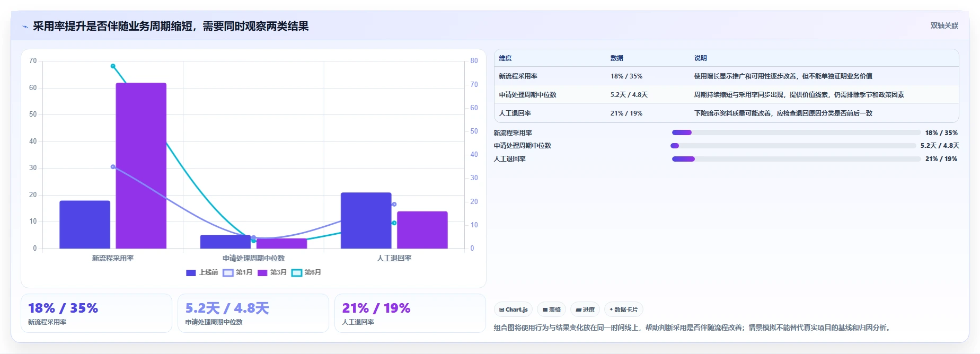
Task: Open the 21% / 19% stat card
Action: [x=410, y=313]
